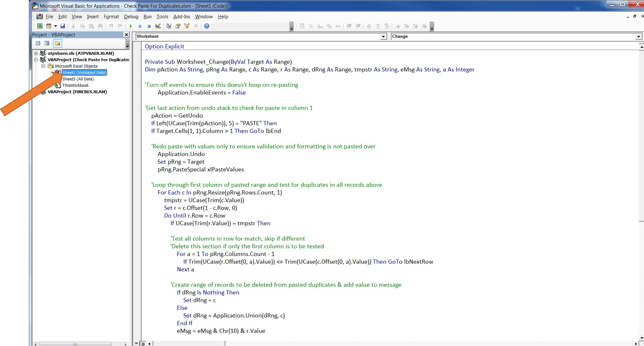The width and height of the screenshot is (644, 346).
Task: Click the Undo arrow icon
Action: 111,26
